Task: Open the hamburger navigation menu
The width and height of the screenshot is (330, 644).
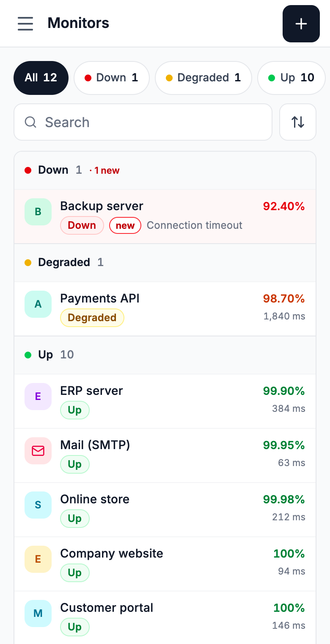Action: (x=25, y=24)
